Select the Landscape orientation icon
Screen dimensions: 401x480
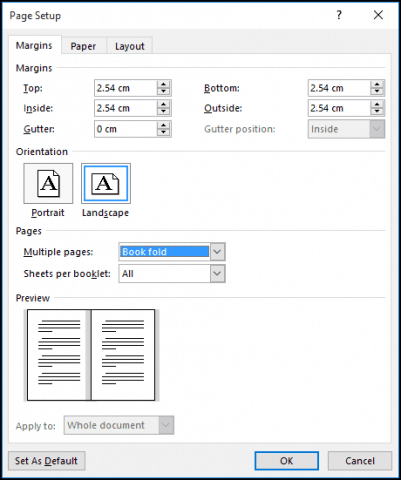[106, 183]
